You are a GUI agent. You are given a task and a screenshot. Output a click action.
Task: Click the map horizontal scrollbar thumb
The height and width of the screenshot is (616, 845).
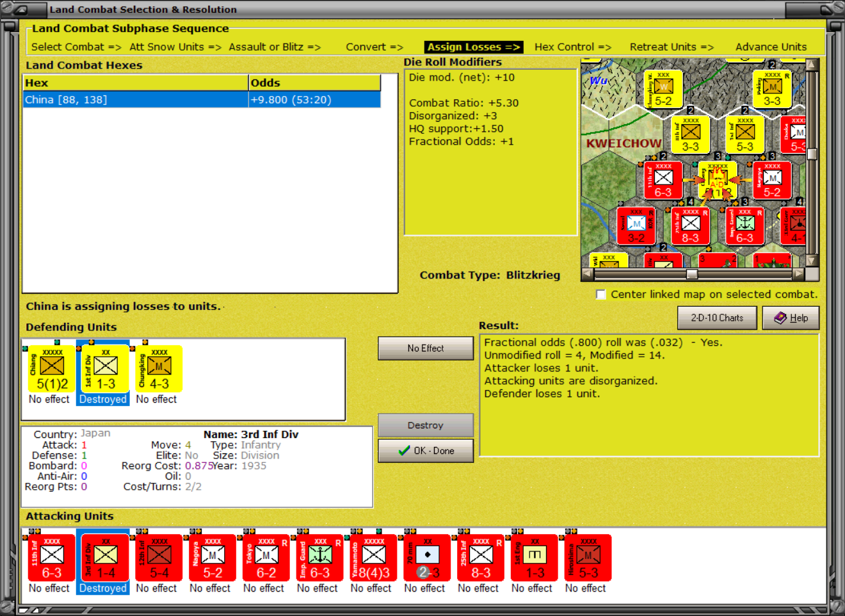(x=692, y=274)
